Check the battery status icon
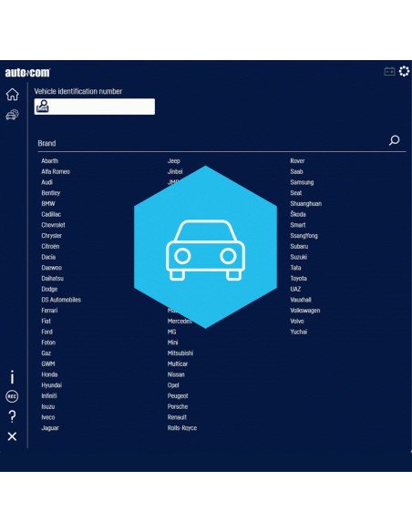Screen dimensions: 412x532 point(389,71)
